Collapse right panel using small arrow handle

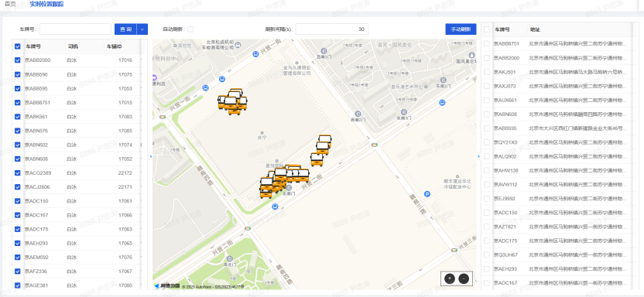[x=478, y=156]
